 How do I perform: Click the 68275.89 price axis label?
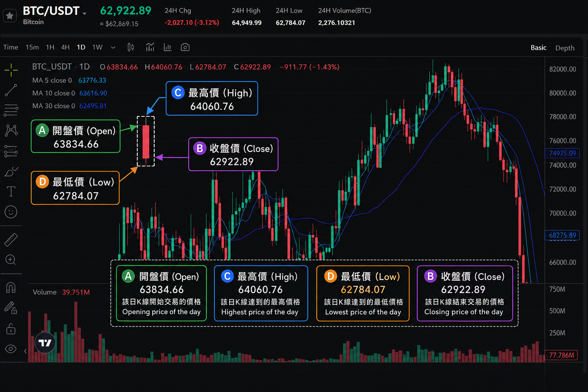[562, 235]
